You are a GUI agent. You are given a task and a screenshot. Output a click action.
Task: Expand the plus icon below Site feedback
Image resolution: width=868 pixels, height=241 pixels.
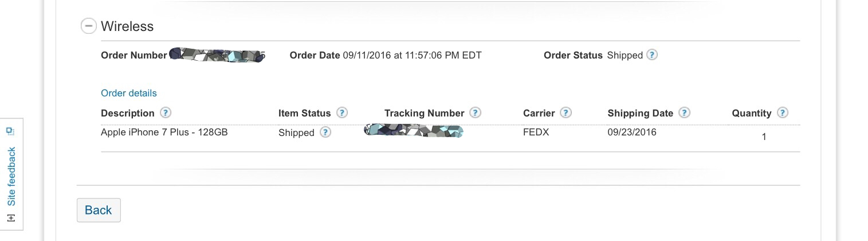[11, 218]
